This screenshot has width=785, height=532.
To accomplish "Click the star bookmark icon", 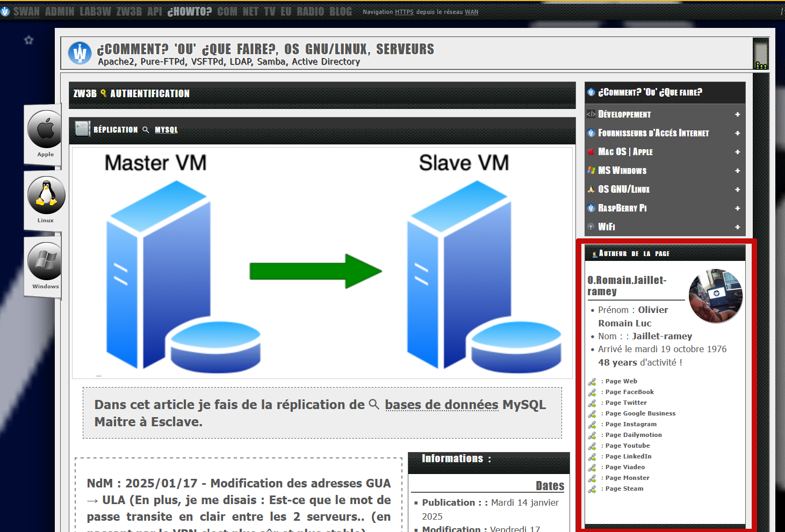I will (x=29, y=40).
